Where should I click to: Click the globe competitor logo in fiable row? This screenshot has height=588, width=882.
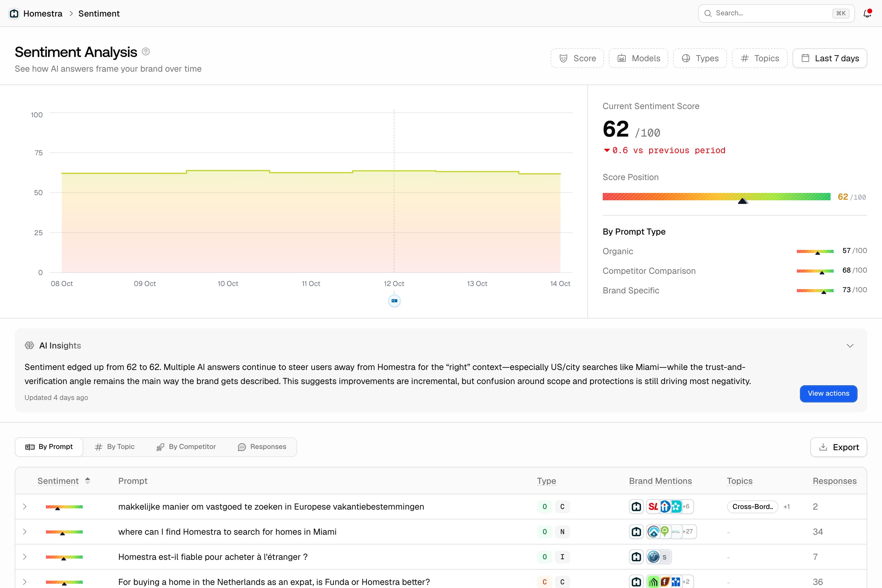(653, 557)
